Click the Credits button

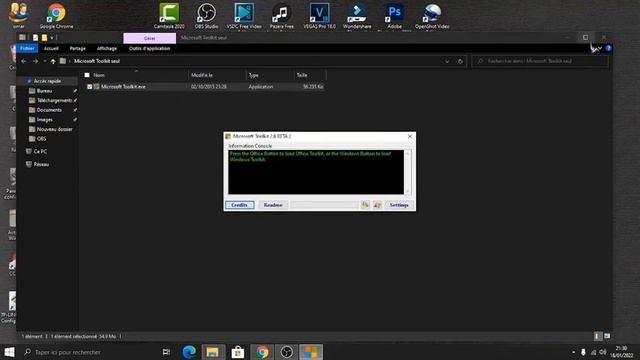pos(240,205)
